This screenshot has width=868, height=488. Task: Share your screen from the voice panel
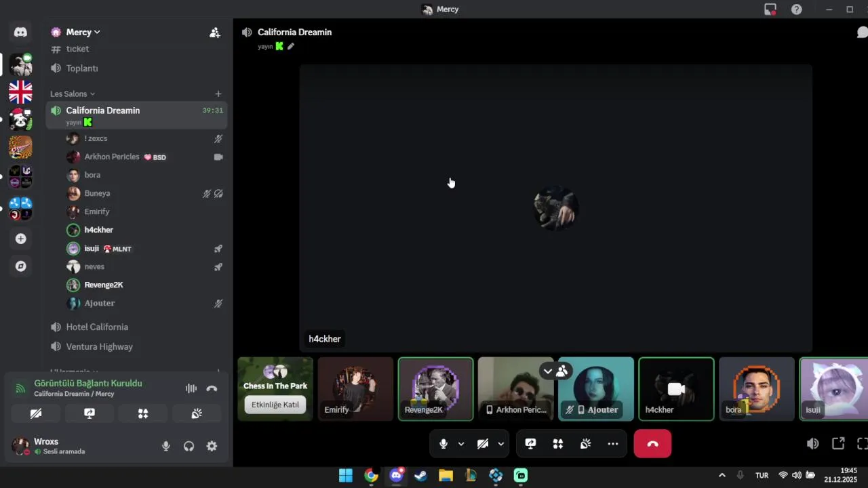point(90,413)
